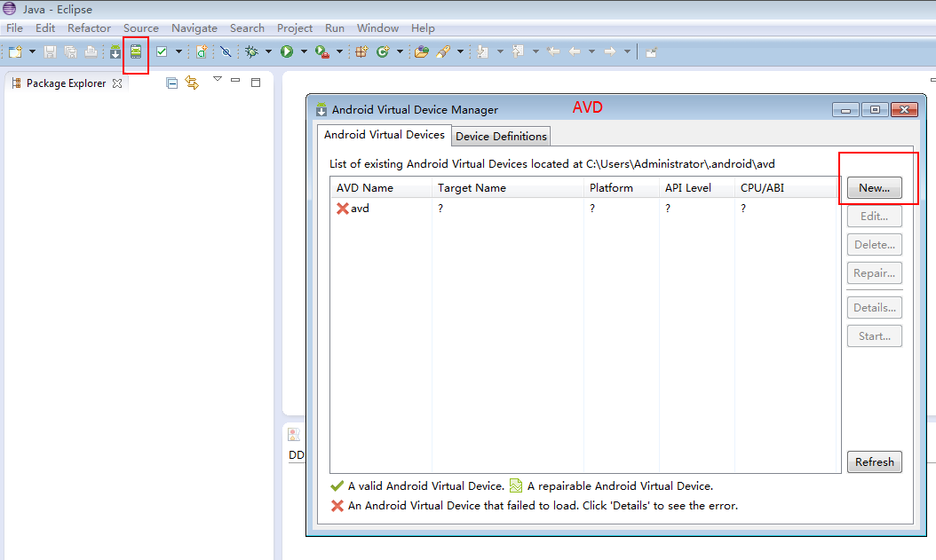Click the New... button in the AVD Manager
The height and width of the screenshot is (560, 936).
click(874, 188)
